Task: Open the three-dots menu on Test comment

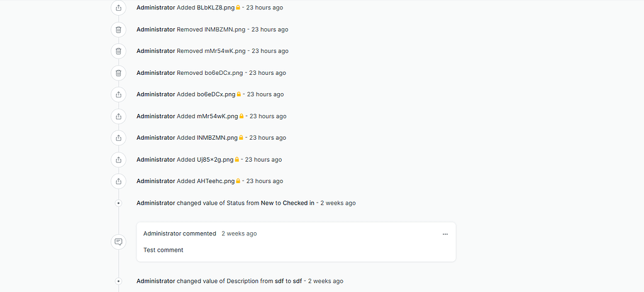Action: coord(445,234)
